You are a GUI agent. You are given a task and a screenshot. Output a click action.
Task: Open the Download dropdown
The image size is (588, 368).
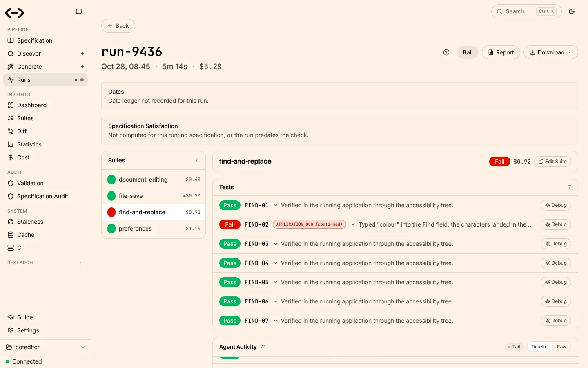coord(550,52)
